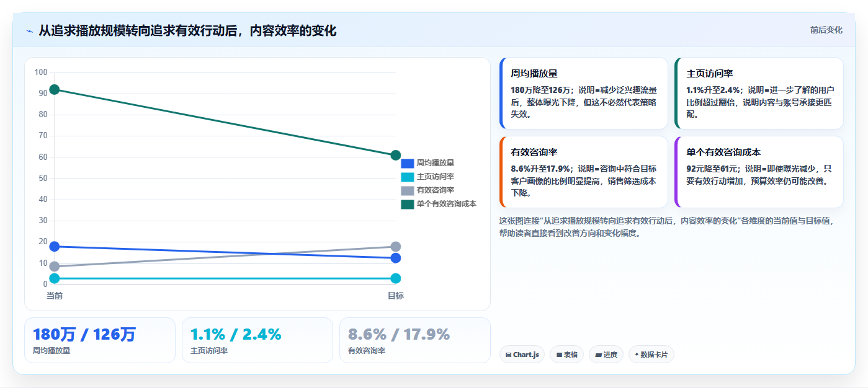Image resolution: width=868 pixels, height=388 pixels.
Task: Click the lightning icon beside the title
Action: [29, 31]
